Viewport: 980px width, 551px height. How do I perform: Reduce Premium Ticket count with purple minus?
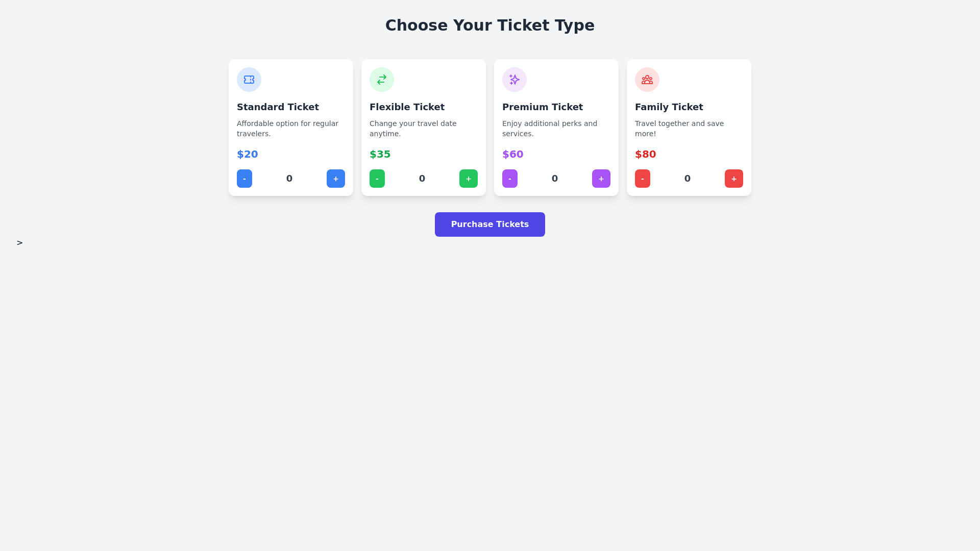coord(510,179)
